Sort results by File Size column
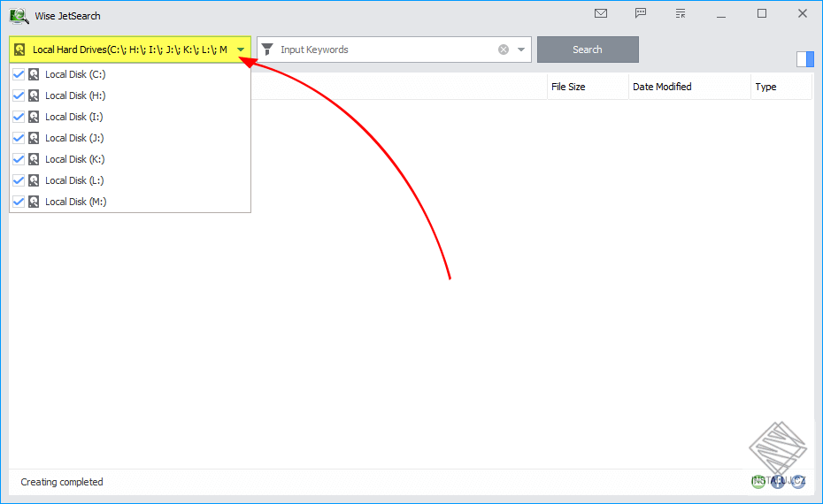The image size is (823, 504). tap(568, 87)
